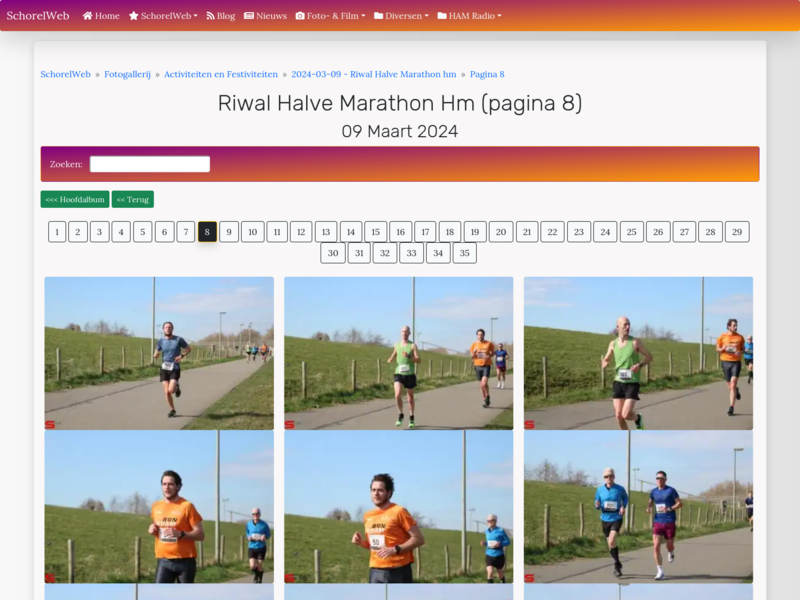
Task: Go to gallery page 2
Action: [x=78, y=232]
